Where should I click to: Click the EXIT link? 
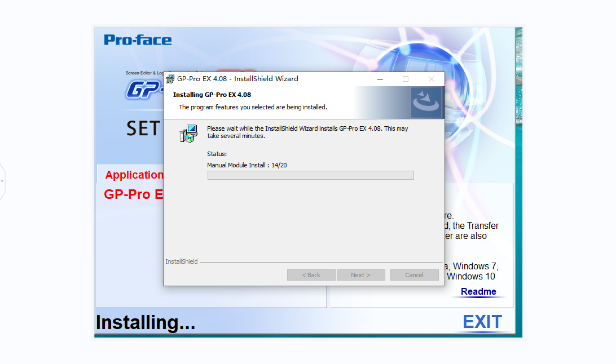coord(482,322)
